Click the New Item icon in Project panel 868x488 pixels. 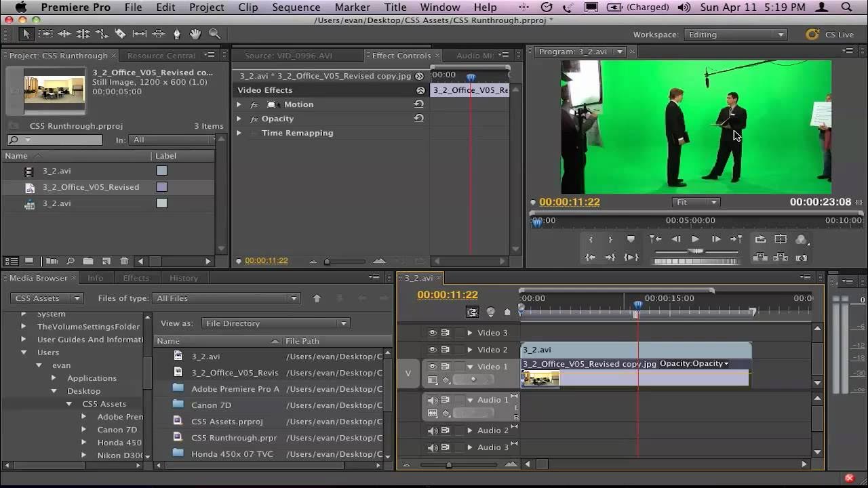point(106,261)
